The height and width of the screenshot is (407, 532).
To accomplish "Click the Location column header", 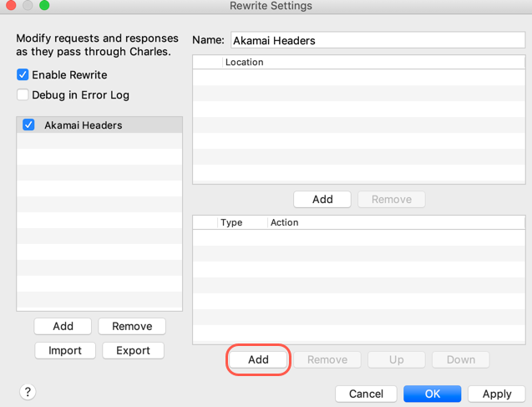I will coord(244,62).
